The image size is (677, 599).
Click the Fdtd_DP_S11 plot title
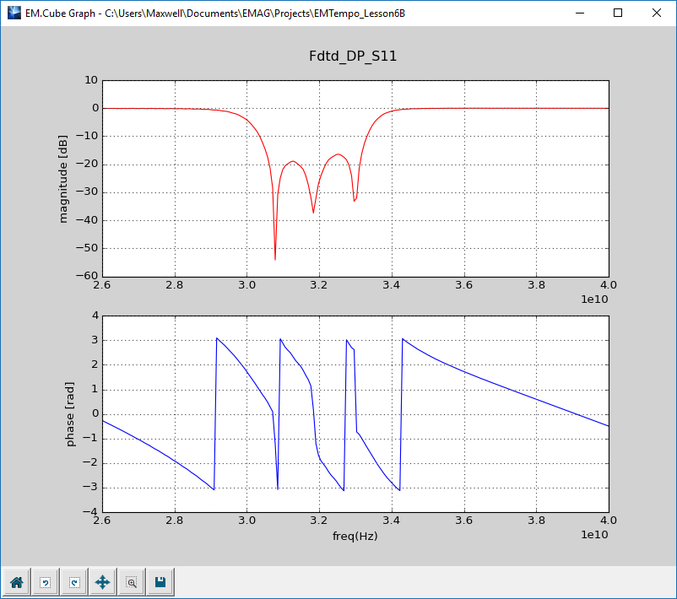pos(354,56)
